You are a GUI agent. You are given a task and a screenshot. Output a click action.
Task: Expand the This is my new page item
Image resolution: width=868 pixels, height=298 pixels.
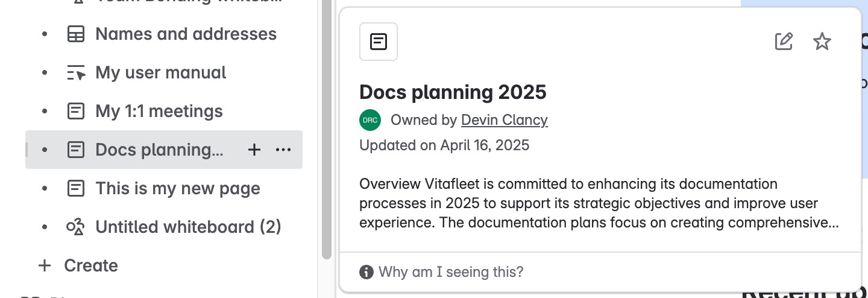(45, 189)
